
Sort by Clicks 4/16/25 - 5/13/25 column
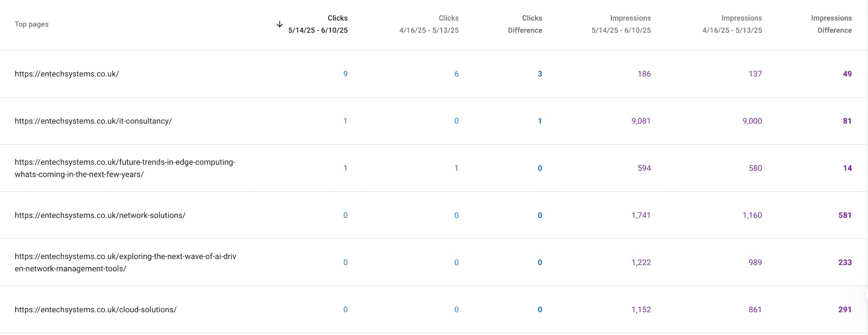tap(429, 24)
